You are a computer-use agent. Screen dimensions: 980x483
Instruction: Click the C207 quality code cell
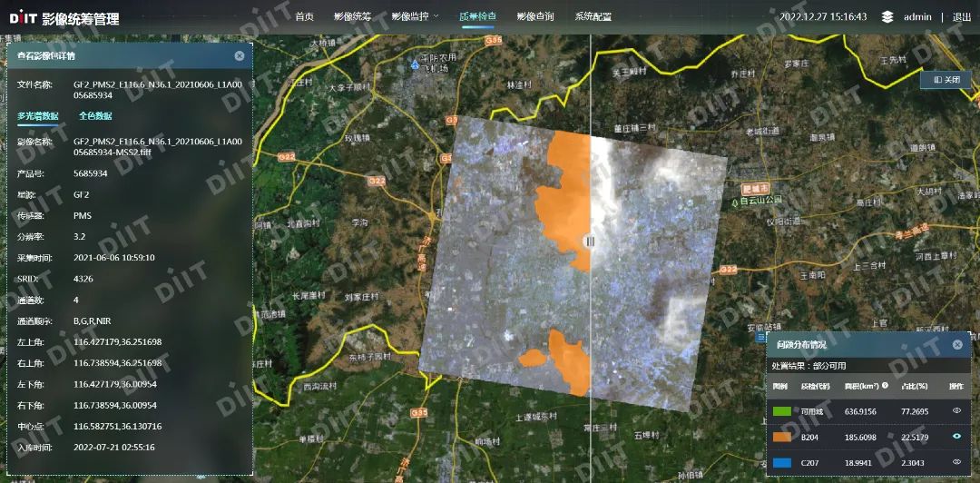[810, 462]
